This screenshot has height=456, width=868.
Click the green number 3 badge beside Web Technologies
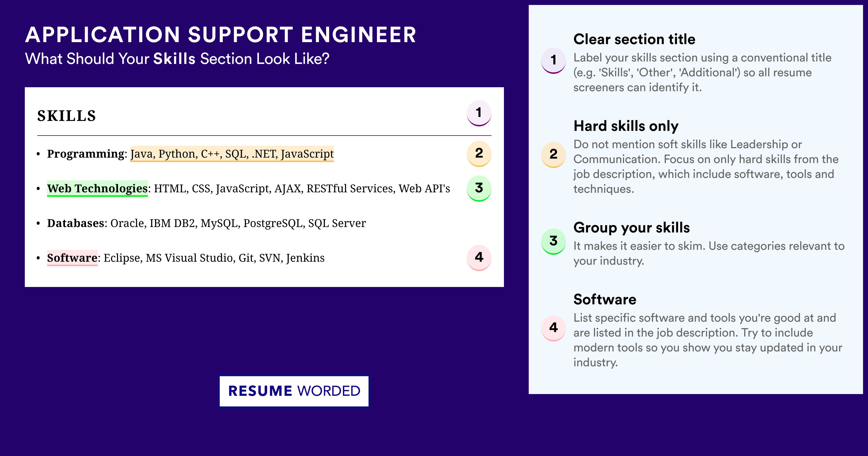[479, 189]
